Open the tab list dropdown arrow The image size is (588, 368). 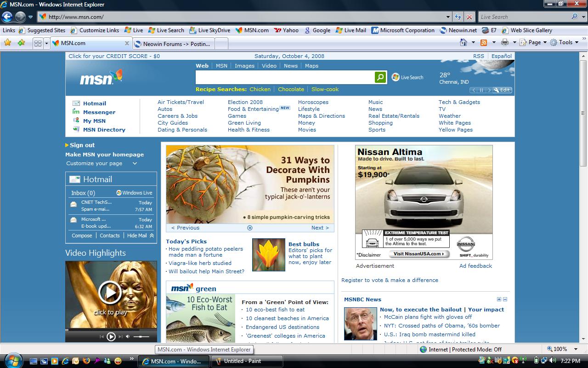coord(46,43)
